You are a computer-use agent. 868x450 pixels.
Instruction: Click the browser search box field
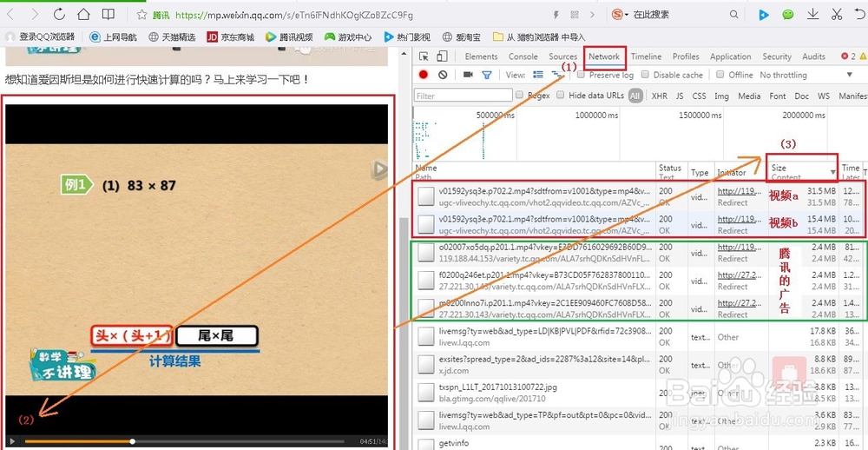678,15
